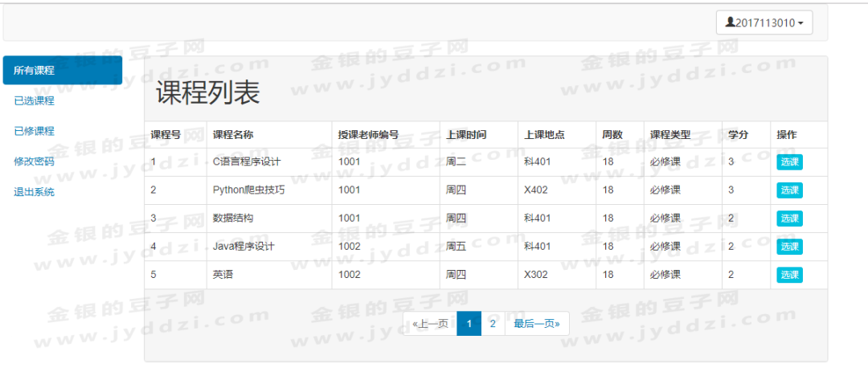
Task: Click the C语言程序设计 course name
Action: pyautogui.click(x=247, y=162)
